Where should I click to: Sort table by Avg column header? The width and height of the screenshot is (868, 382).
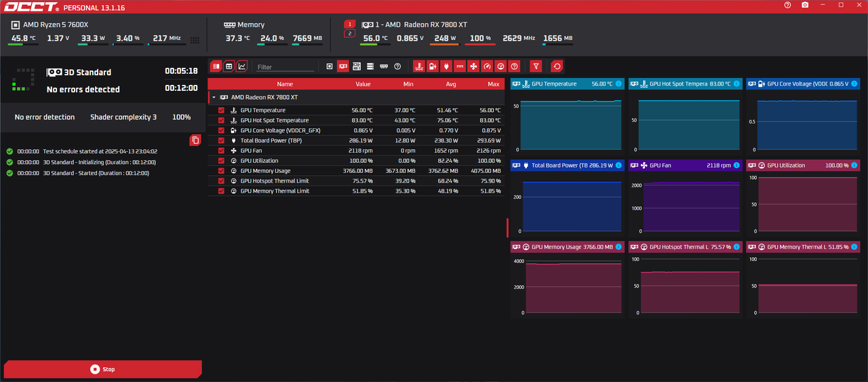tap(451, 84)
